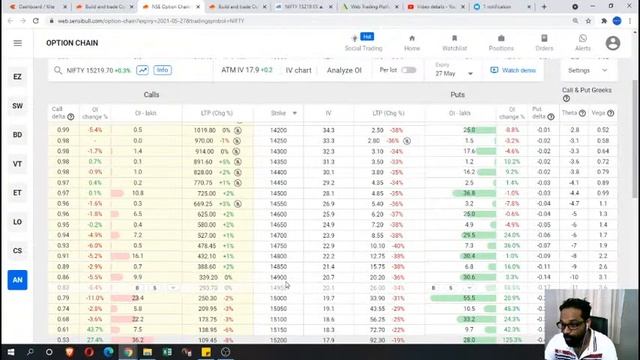Screen dimensions: 640x360
Task: Select the VT sidebar item
Action: [17, 164]
